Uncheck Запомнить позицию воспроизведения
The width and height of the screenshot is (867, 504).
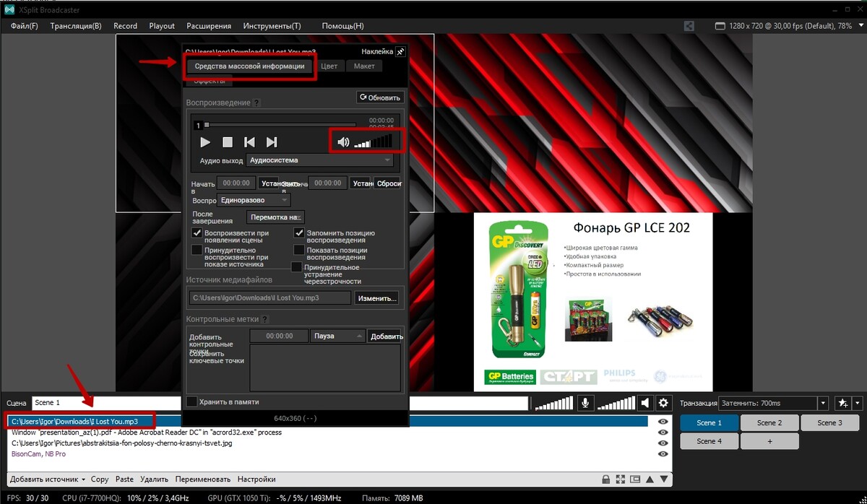tap(299, 233)
